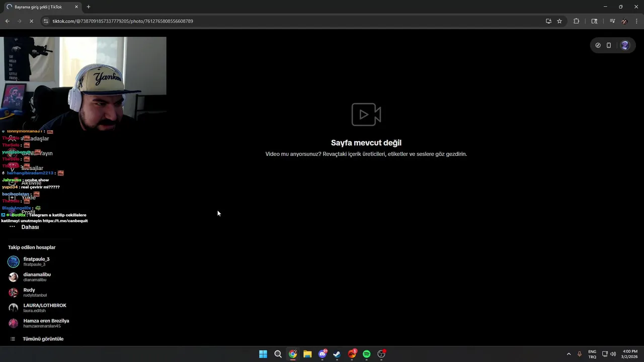Click dianamalibu profile avatar
The height and width of the screenshot is (362, 644).
click(14, 277)
